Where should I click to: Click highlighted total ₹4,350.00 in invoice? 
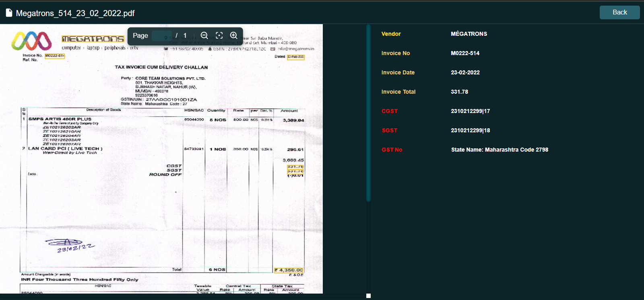(289, 270)
